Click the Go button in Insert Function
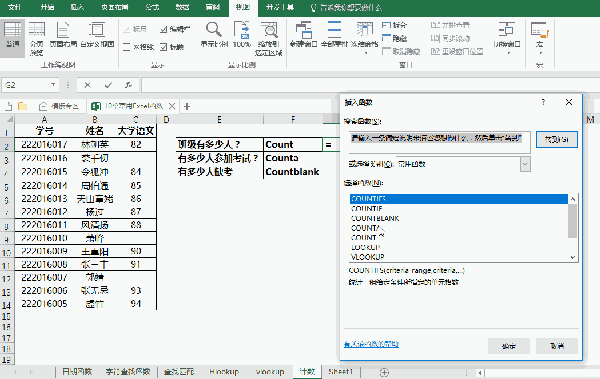 (557, 139)
